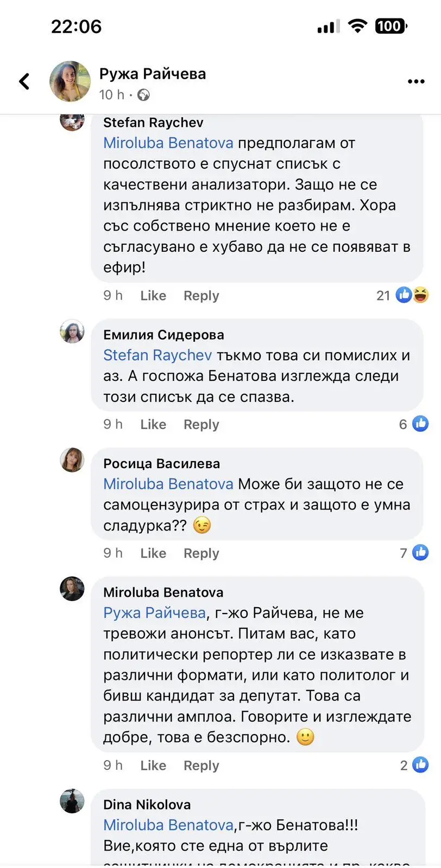This screenshot has height=868, width=441.
Task: Like Miroluba Benatova's comment
Action: pyautogui.click(x=153, y=765)
